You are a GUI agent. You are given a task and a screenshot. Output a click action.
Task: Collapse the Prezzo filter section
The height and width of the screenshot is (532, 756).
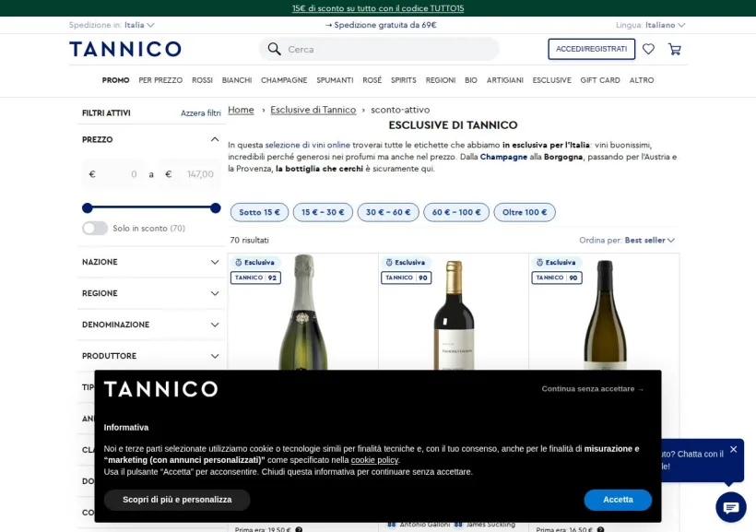click(x=215, y=139)
